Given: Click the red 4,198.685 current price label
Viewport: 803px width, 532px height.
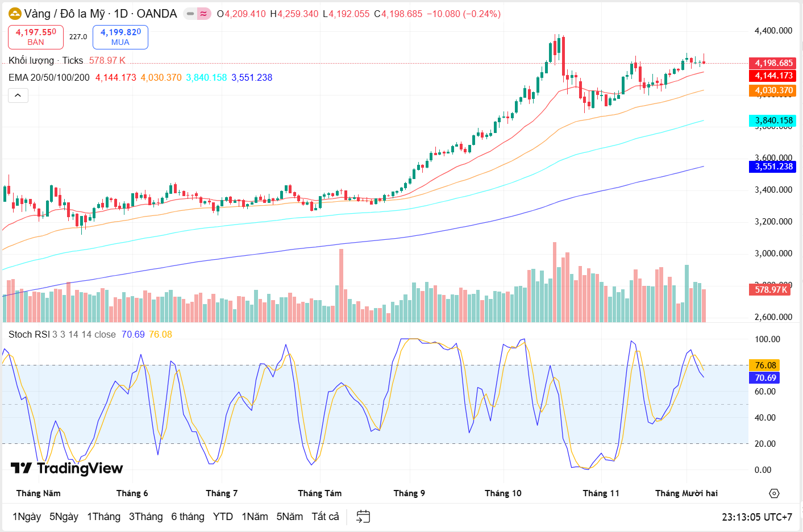Looking at the screenshot, I should click(773, 63).
